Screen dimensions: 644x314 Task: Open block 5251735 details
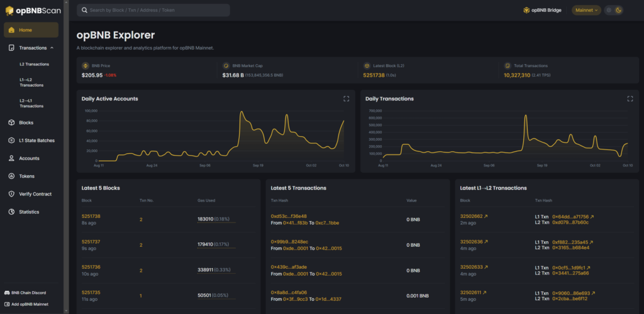coord(91,293)
